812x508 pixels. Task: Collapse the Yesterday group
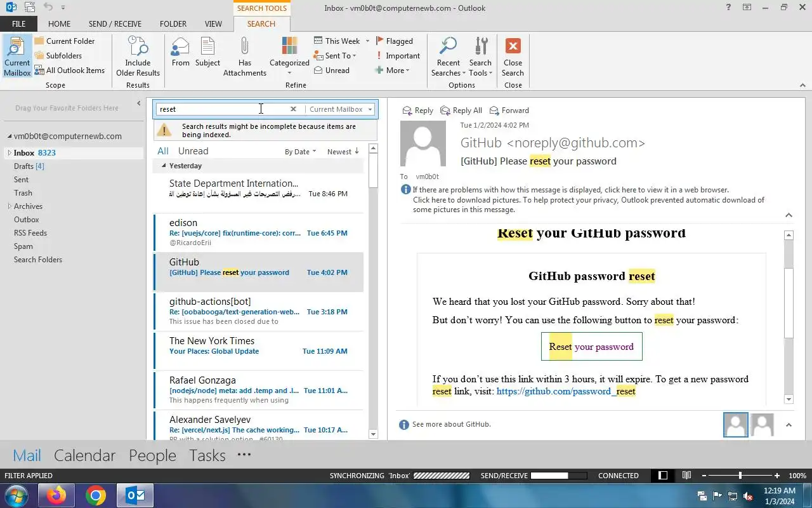point(163,166)
